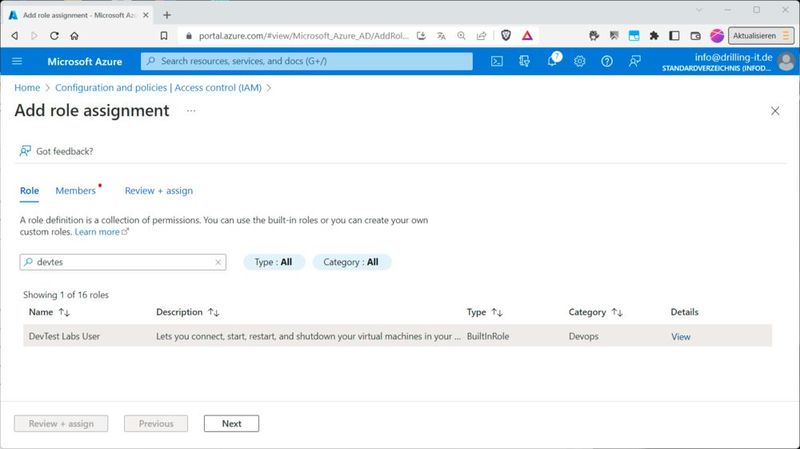Focus the Search resources, services, and docs box

click(307, 61)
